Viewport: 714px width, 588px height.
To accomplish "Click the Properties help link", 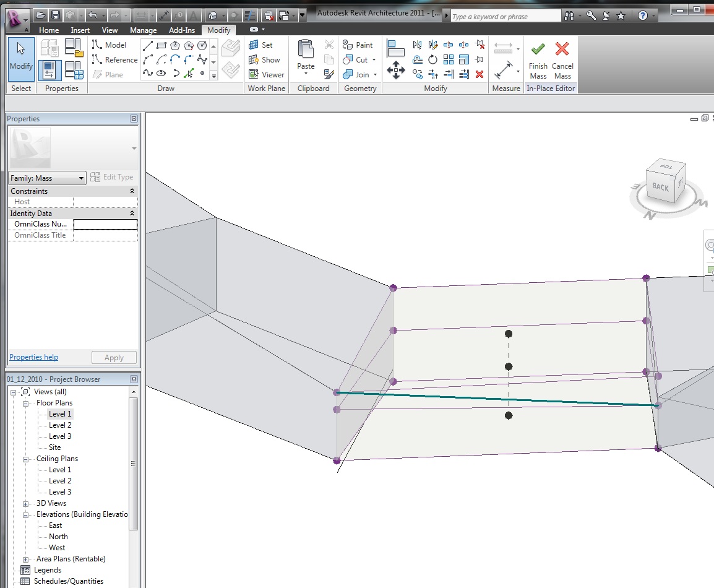I will (x=33, y=357).
